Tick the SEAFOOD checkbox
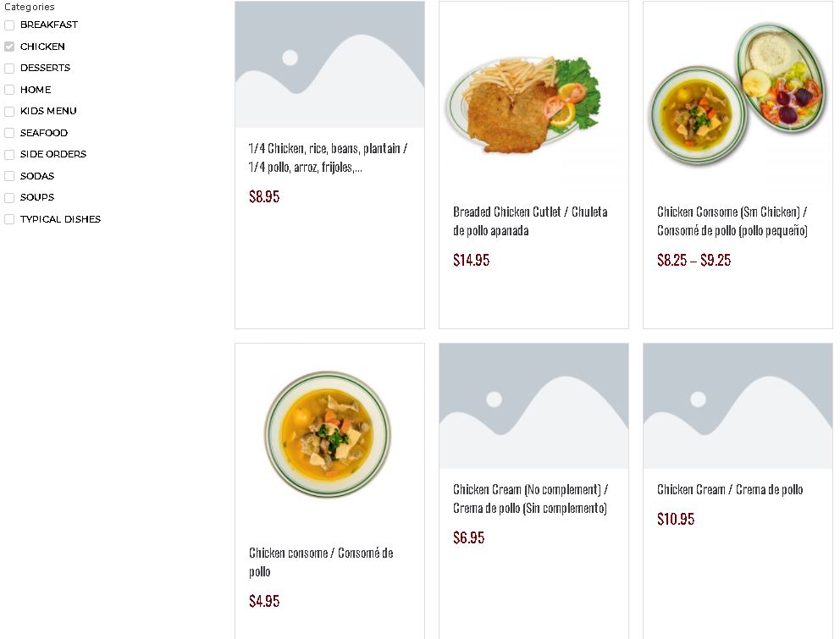This screenshot has width=840, height=639. pos(9,133)
